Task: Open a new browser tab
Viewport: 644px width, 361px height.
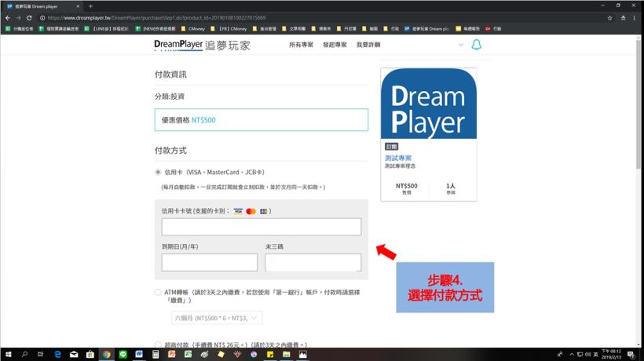Action: click(x=90, y=6)
